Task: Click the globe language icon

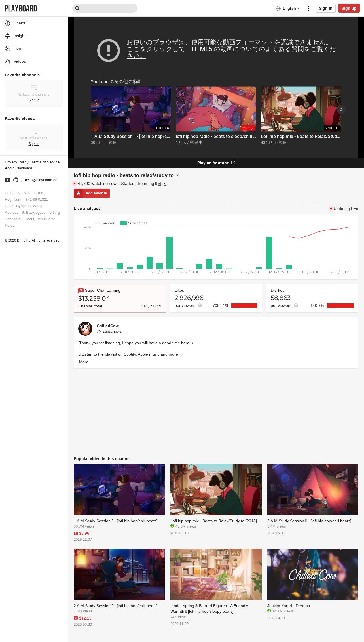Action: point(278,8)
